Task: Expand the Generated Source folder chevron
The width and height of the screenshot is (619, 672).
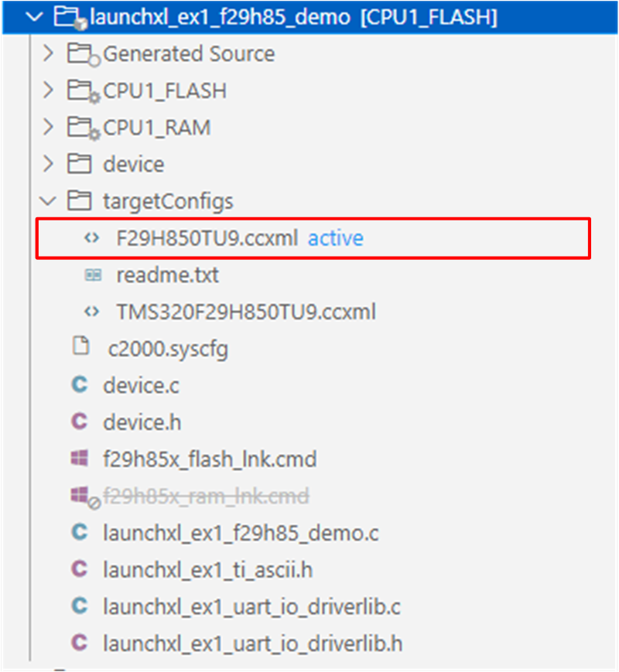Action: tap(49, 54)
